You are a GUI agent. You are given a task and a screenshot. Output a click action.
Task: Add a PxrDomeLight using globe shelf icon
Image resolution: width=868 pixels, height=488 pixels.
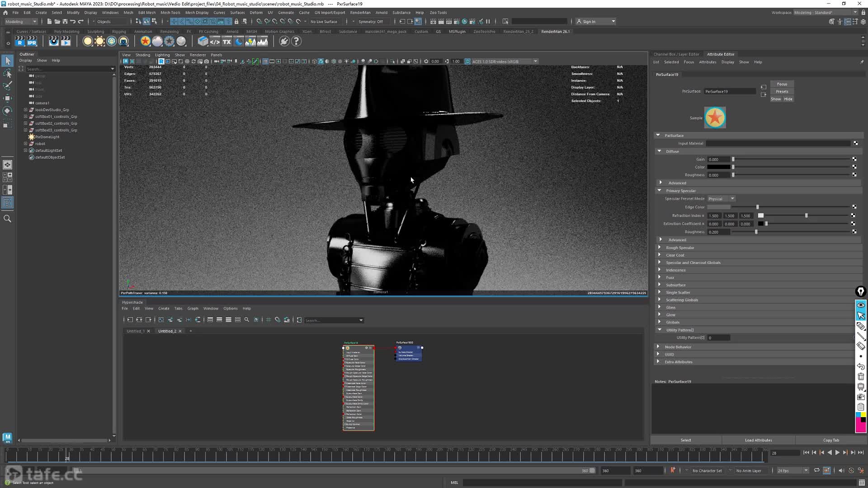[112, 42]
